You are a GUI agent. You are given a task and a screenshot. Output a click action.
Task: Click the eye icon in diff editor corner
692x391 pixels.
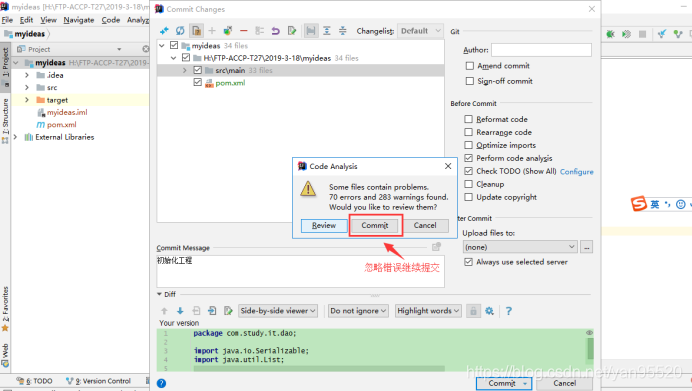[589, 333]
